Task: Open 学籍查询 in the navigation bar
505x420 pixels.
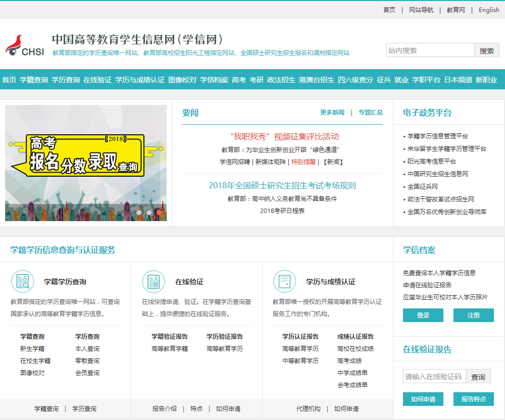Action: 34,80
